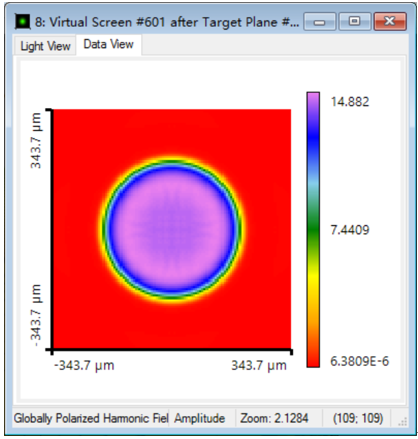Screen dimensions: 418x439
Task: Click the Amplitude status bar field
Action: [199, 418]
